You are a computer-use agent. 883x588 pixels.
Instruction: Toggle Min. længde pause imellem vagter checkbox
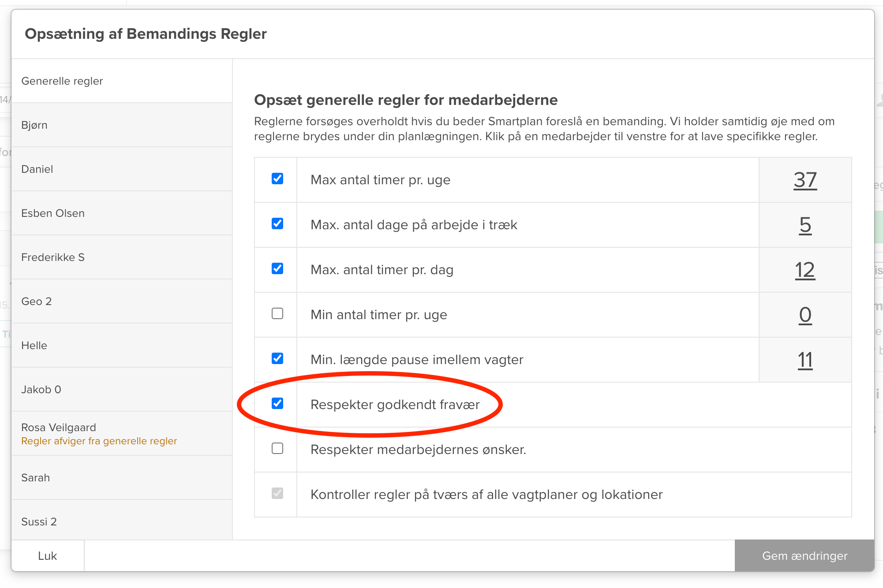(x=277, y=358)
